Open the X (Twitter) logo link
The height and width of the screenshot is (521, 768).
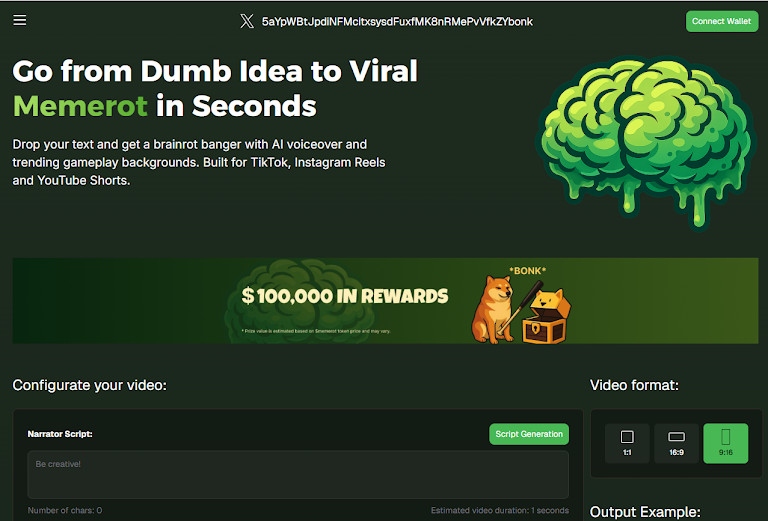coord(247,21)
